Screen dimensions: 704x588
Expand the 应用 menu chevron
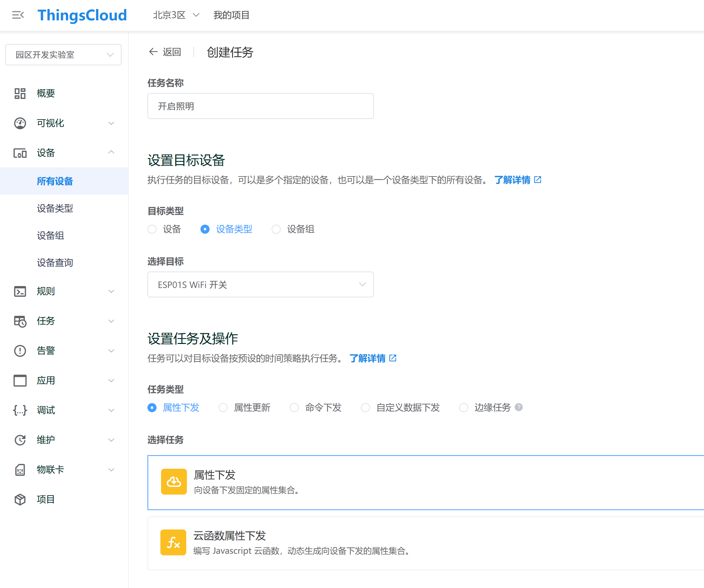click(111, 380)
